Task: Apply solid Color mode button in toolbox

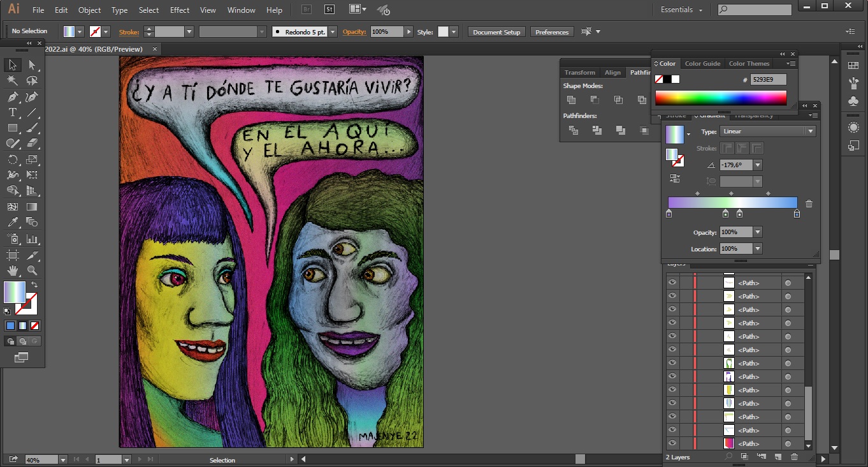Action: [x=10, y=325]
